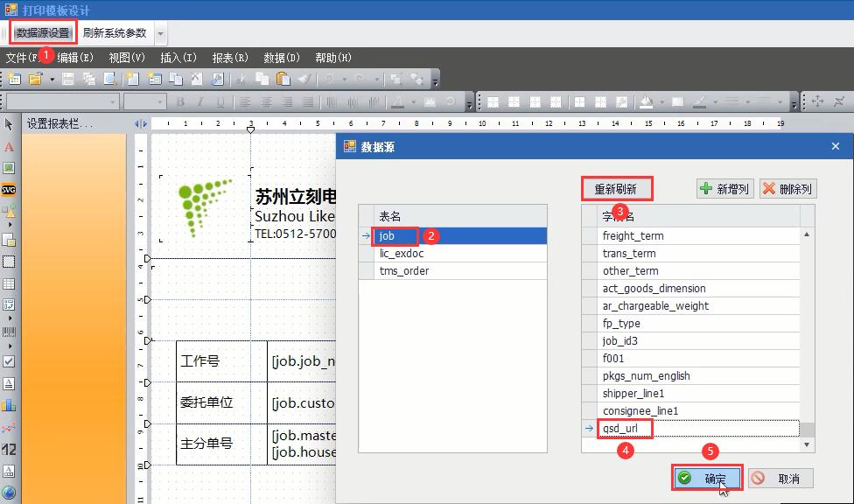854x504 pixels.
Task: Open the font name combo box
Action: [63, 101]
